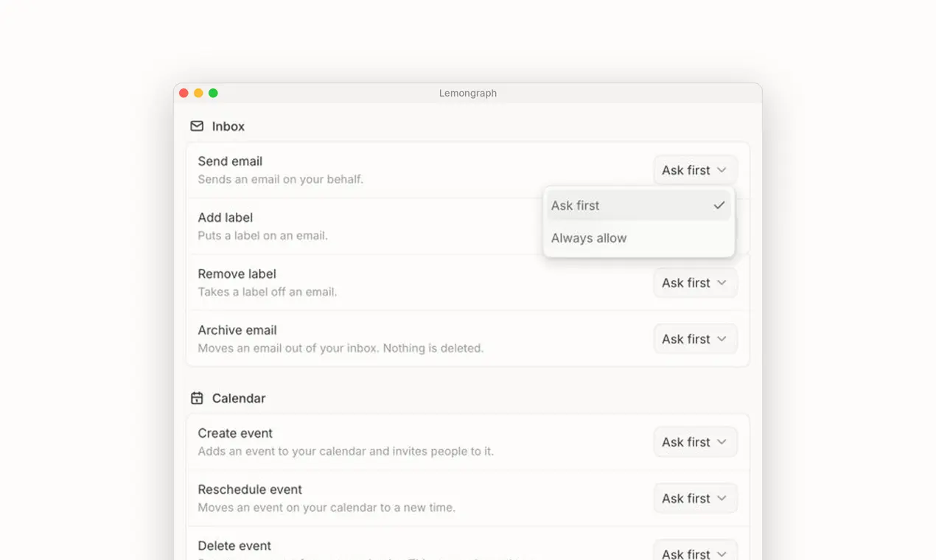936x560 pixels.
Task: Click 'Moves an event on your calendar' description
Action: (x=326, y=508)
